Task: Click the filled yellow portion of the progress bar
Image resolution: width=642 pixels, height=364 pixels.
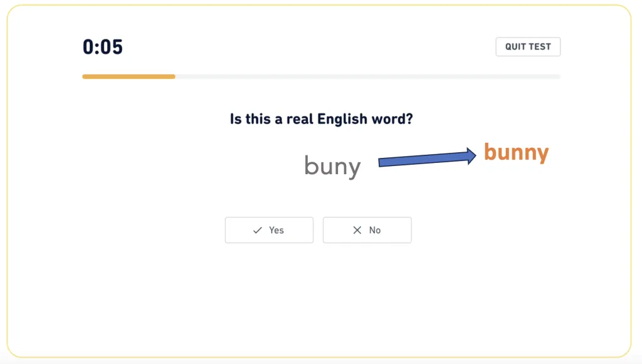Action: [x=129, y=76]
